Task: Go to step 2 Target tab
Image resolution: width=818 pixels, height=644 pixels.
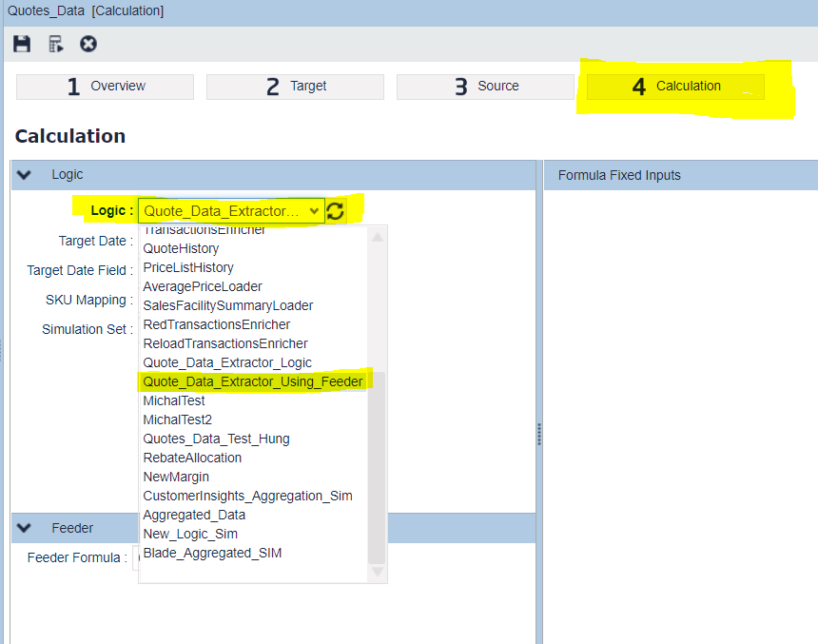Action: [295, 87]
